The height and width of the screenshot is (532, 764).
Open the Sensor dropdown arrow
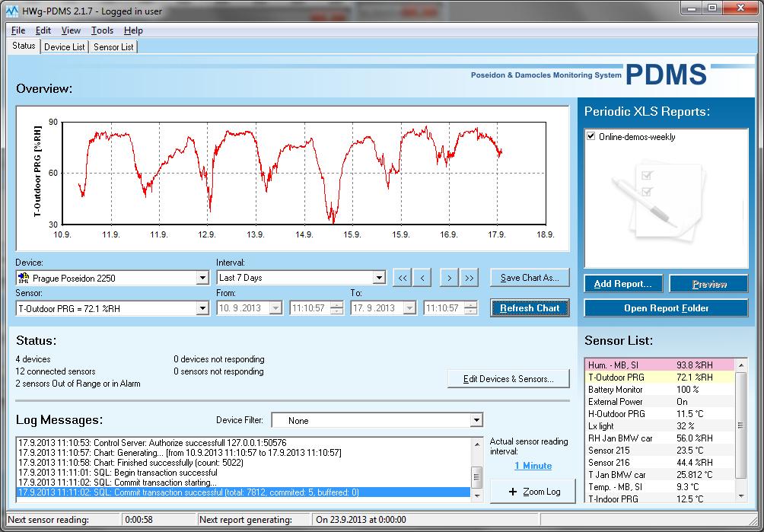[202, 308]
